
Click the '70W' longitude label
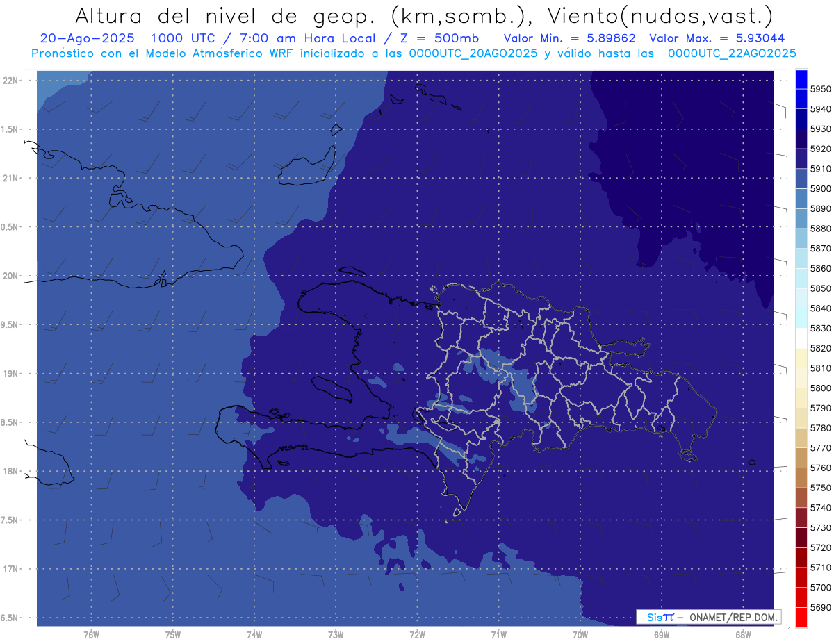[580, 635]
